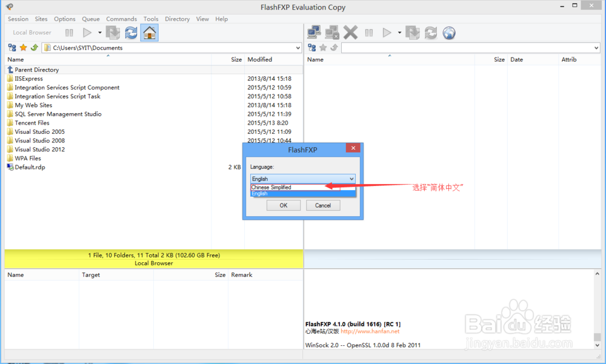Select Integration Services Script Component folder
The image size is (606, 364).
(x=67, y=88)
